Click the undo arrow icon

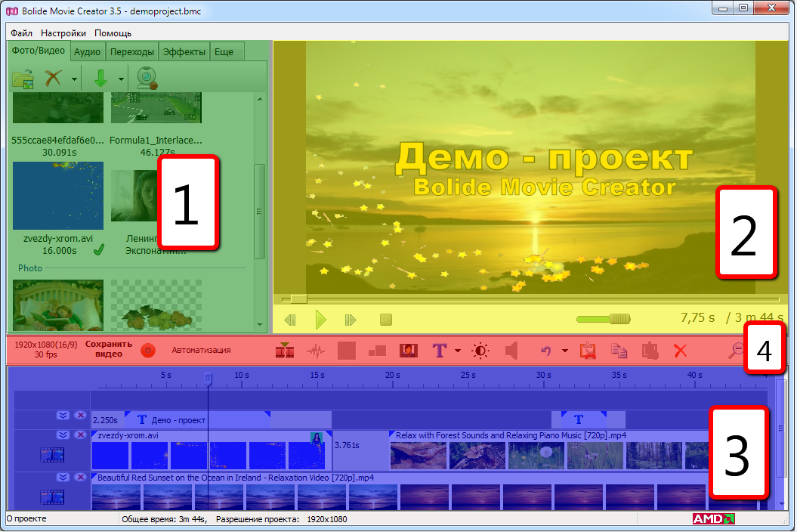pos(546,351)
